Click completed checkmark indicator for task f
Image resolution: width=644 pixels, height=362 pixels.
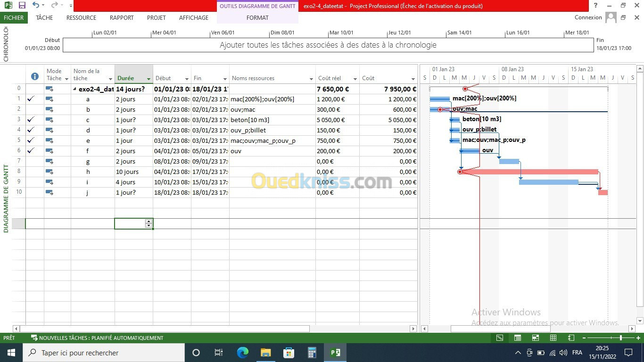point(31,151)
